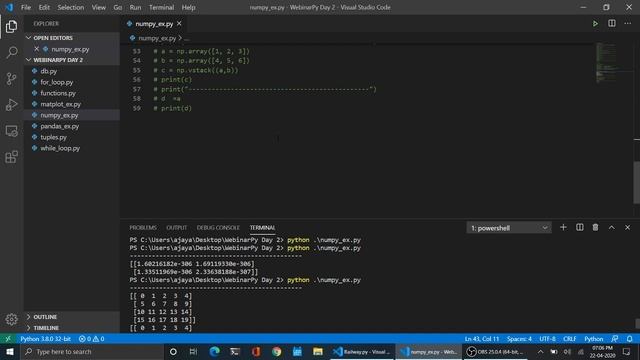Image resolution: width=640 pixels, height=360 pixels.
Task: Open the Terminal menu
Action: click(x=161, y=7)
